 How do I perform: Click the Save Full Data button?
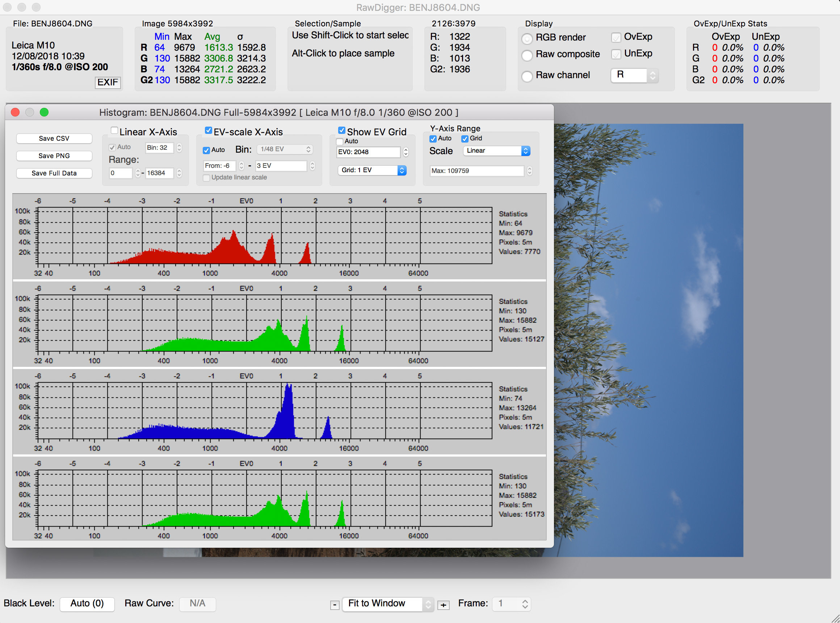[x=54, y=173]
